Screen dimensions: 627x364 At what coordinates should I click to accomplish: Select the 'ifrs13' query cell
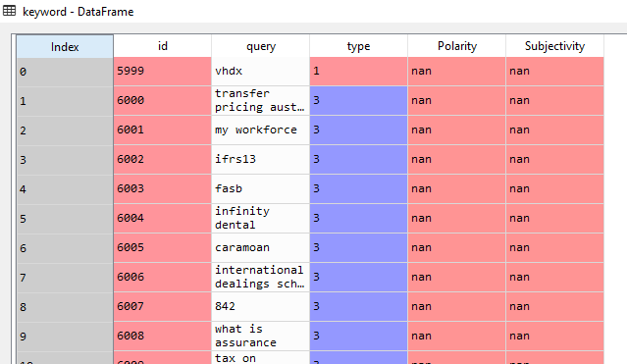pos(260,160)
